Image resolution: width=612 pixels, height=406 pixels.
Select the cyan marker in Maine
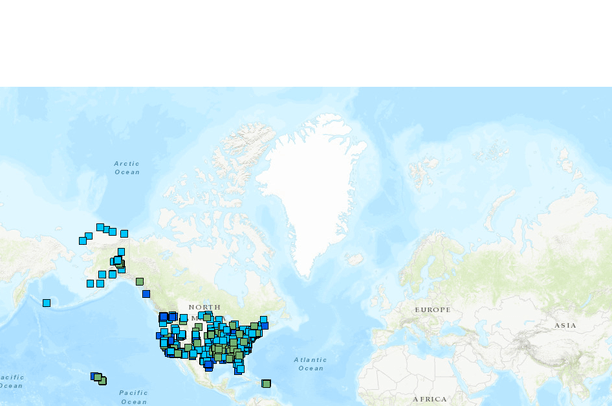click(264, 320)
